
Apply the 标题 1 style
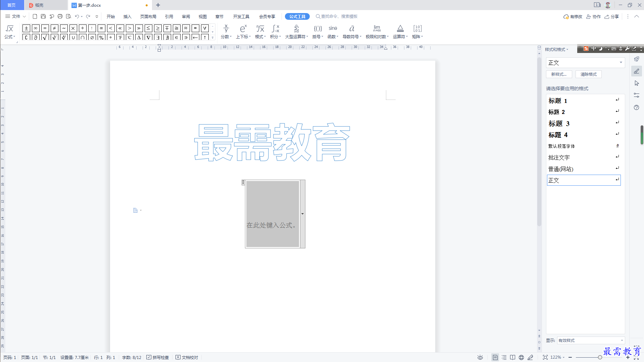(584, 101)
